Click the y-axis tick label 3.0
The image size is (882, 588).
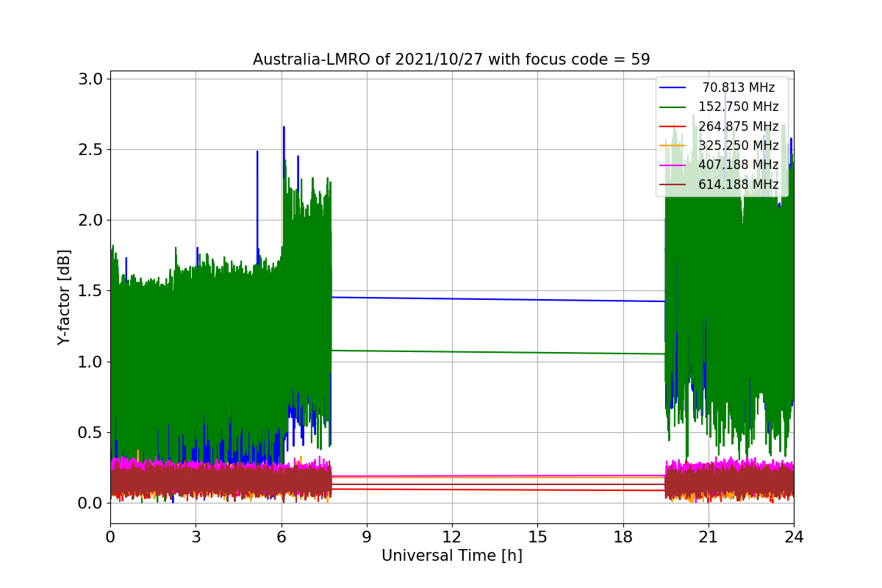90,79
